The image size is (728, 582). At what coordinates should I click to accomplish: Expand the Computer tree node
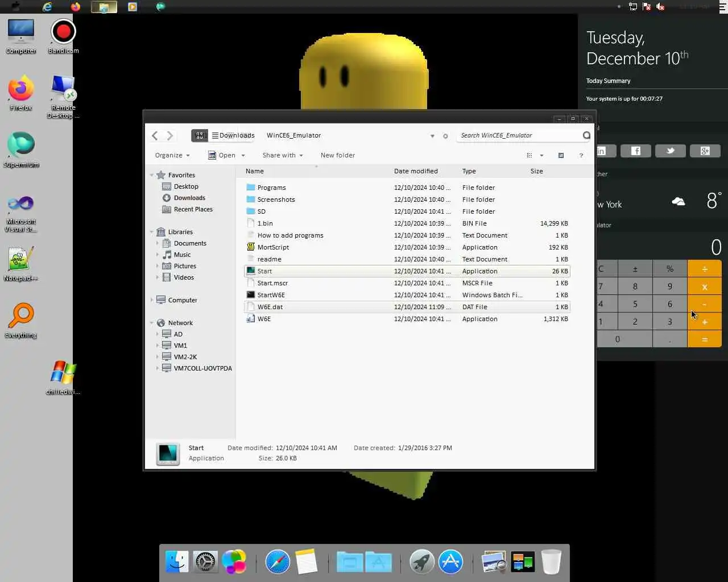click(x=152, y=300)
